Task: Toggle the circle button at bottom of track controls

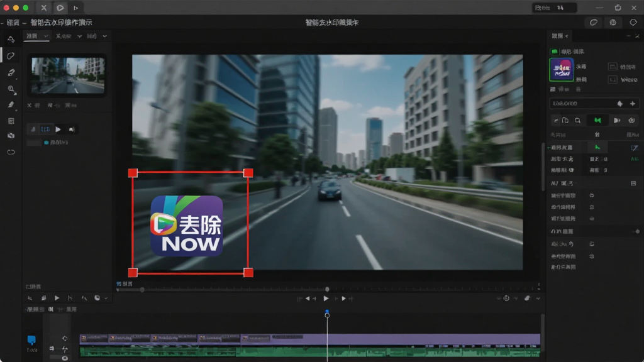Action: tap(65, 358)
